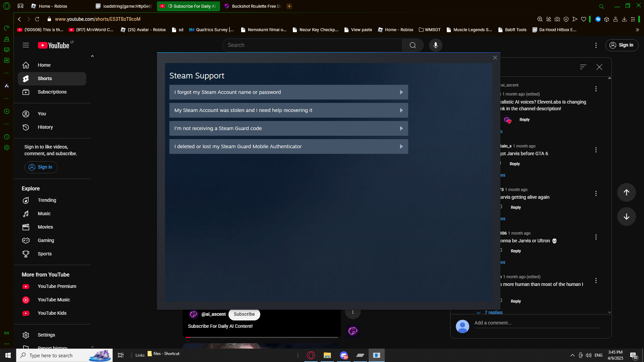Close the comments panel
This screenshot has width=644, height=362.
[599, 67]
